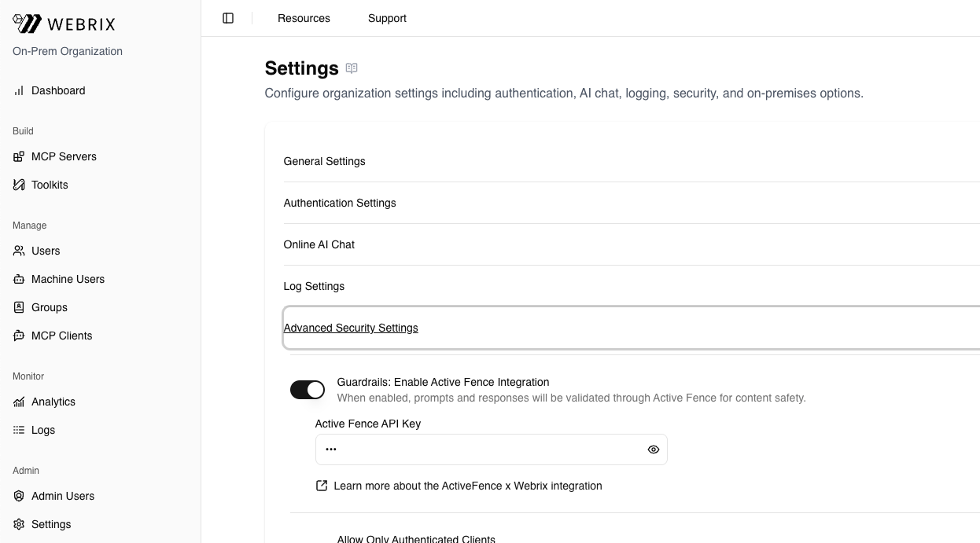980x543 pixels.
Task: Open the Support menu
Action: coord(387,18)
